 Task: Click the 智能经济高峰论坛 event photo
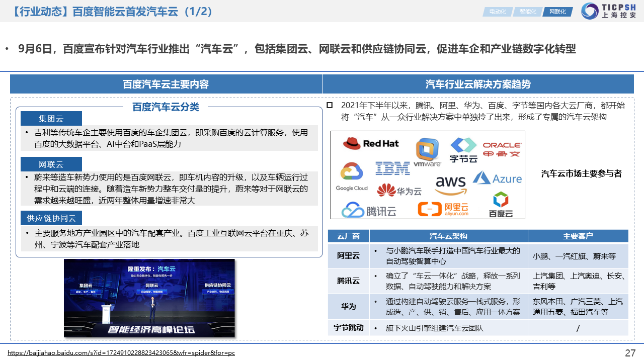tap(149, 298)
